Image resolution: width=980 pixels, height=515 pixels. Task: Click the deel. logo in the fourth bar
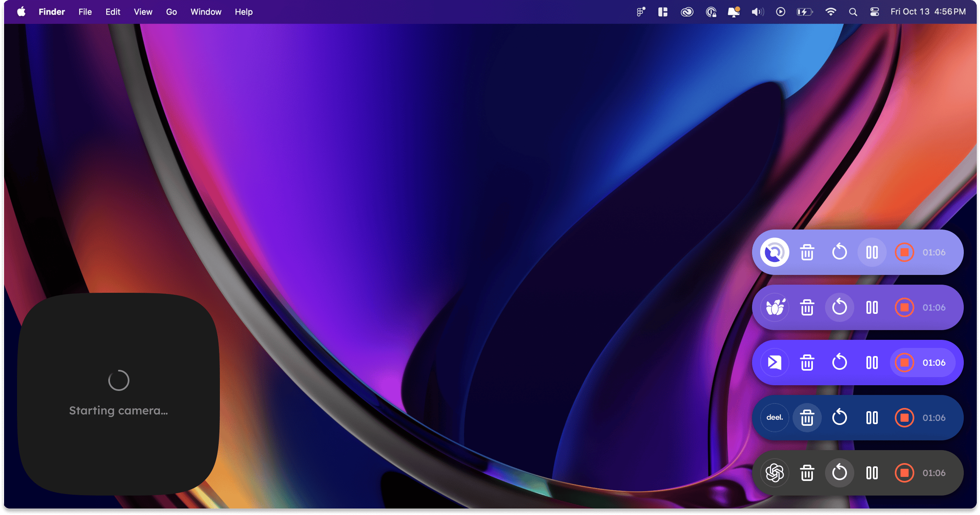774,418
